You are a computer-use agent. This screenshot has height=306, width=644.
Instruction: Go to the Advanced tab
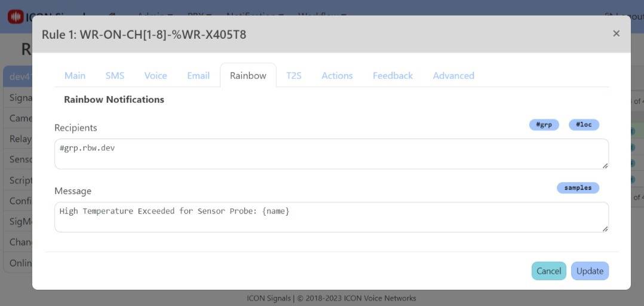[453, 75]
